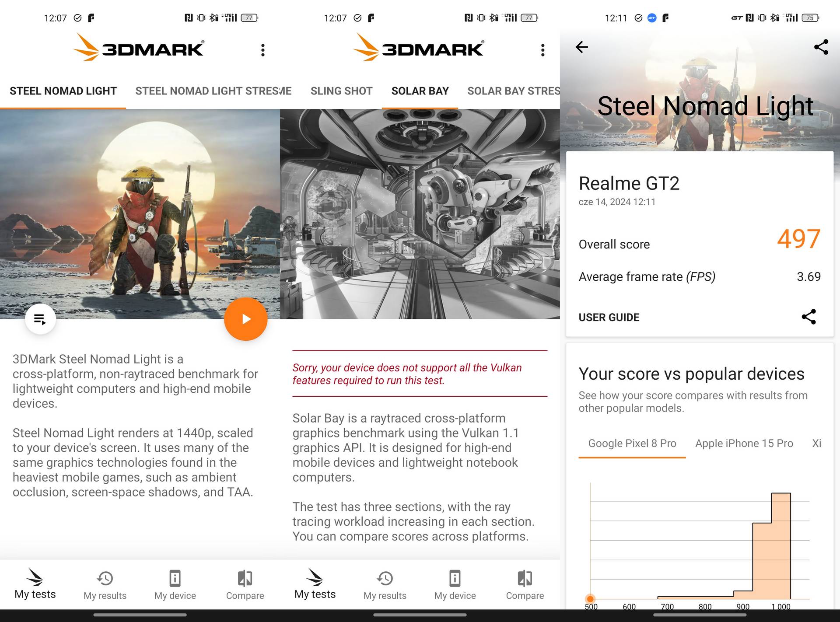Open the three-dot menu in first 3DMark header

[x=262, y=50]
